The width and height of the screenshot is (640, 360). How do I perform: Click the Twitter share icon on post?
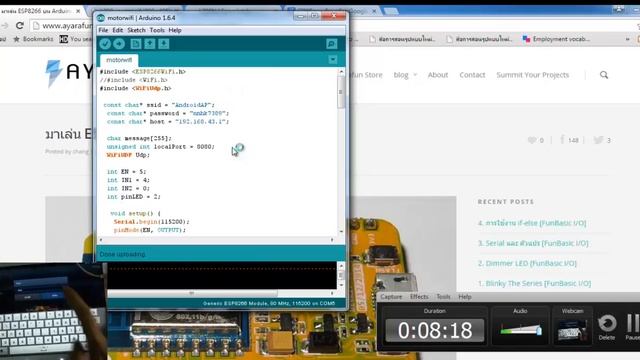[598, 140]
